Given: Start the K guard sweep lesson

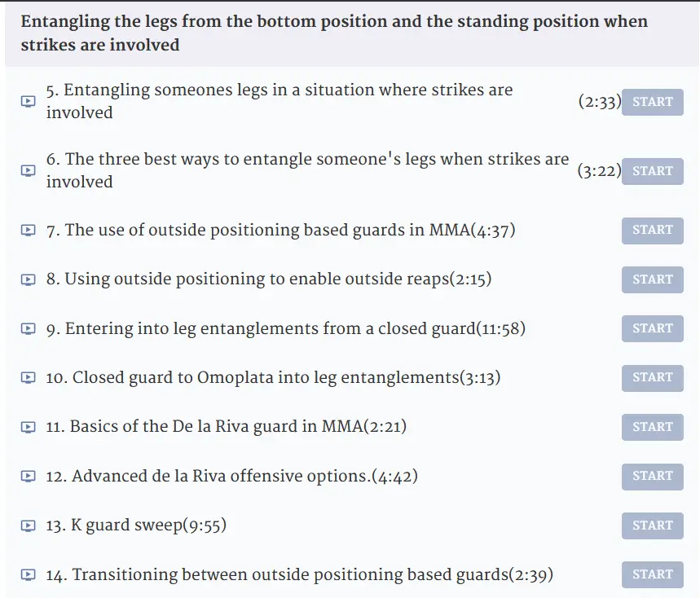Looking at the screenshot, I should [652, 525].
